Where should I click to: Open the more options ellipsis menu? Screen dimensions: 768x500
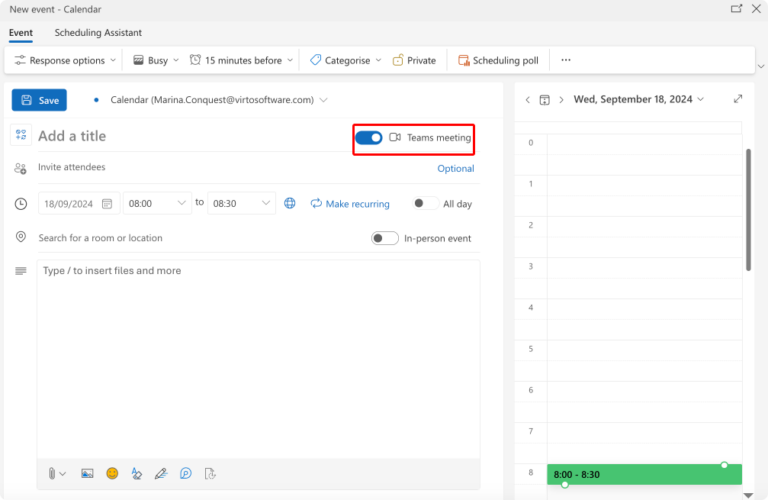click(566, 60)
